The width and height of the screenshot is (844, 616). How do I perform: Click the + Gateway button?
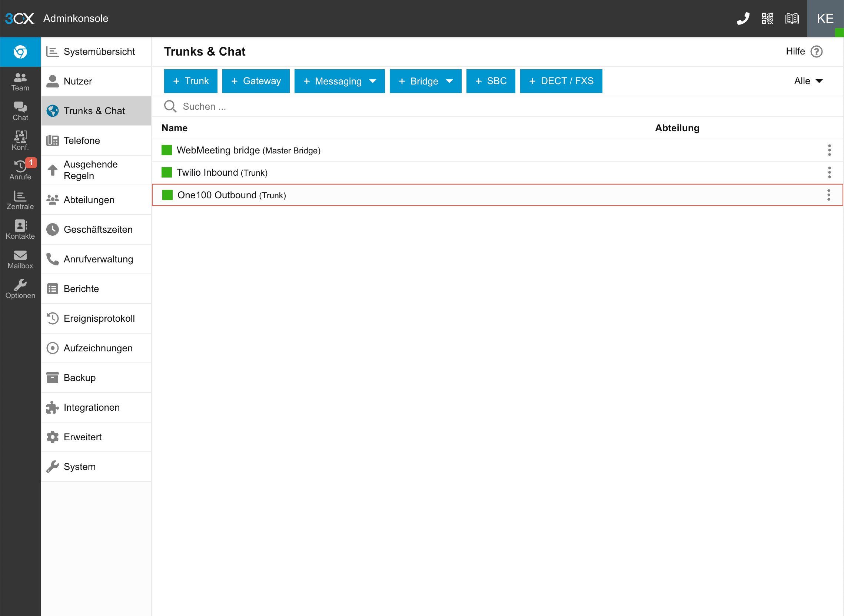pos(256,81)
